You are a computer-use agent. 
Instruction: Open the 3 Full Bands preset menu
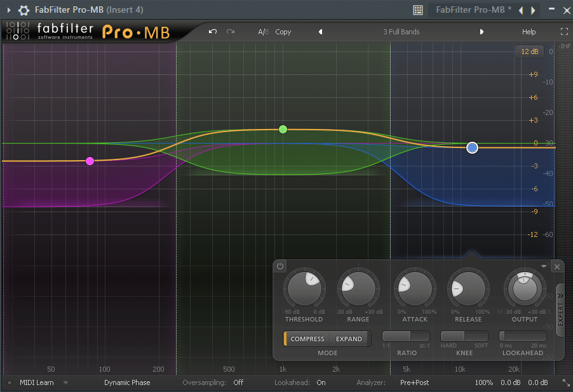pos(401,31)
